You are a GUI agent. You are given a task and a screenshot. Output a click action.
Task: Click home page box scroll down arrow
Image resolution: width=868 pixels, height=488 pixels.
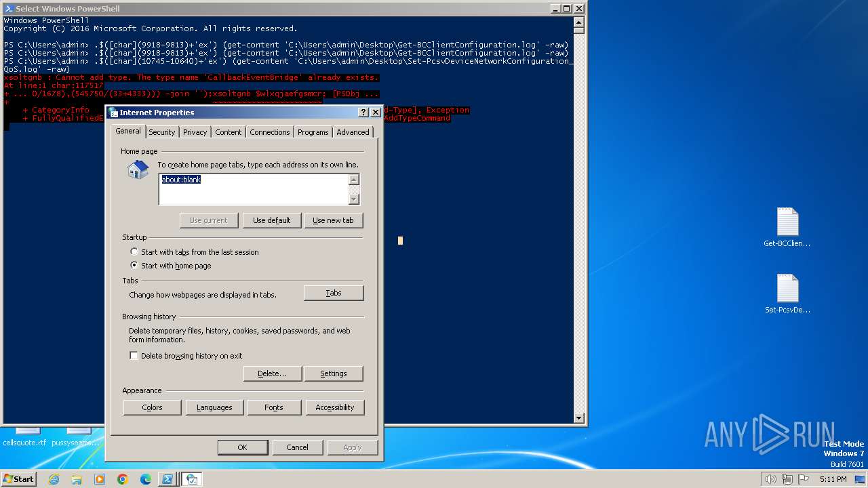tap(354, 199)
